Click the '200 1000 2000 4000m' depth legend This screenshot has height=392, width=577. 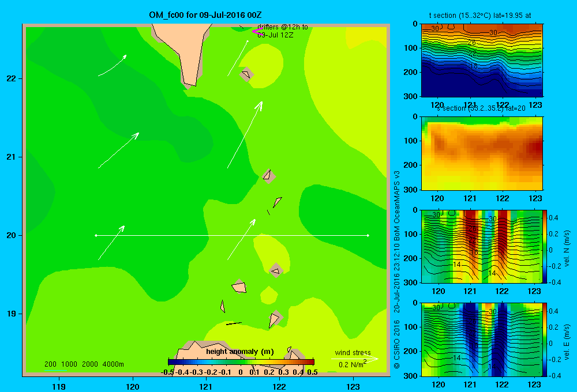tap(84, 364)
